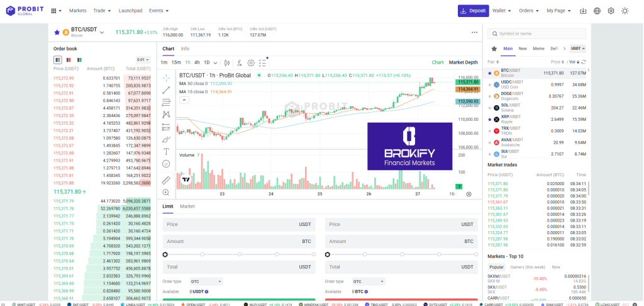Open the three-dot more options menu
The height and width of the screenshot is (306, 644).
point(474,32)
